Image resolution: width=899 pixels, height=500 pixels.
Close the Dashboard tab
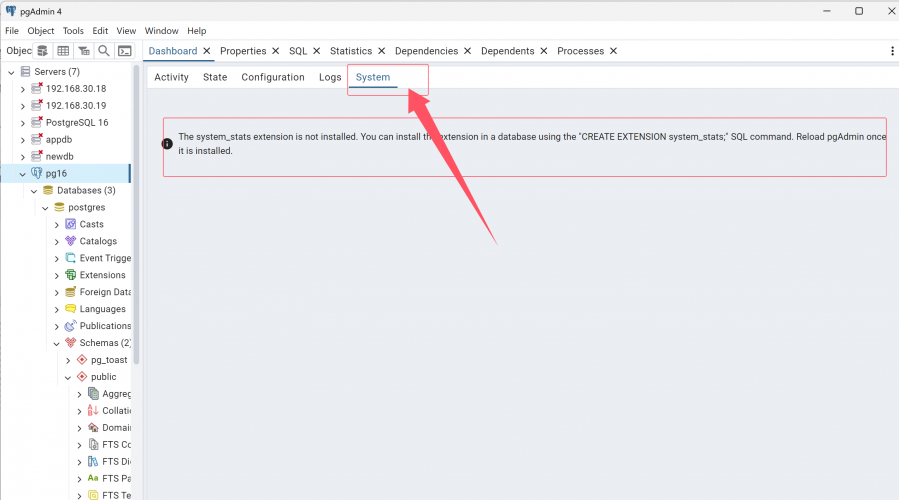[206, 51]
